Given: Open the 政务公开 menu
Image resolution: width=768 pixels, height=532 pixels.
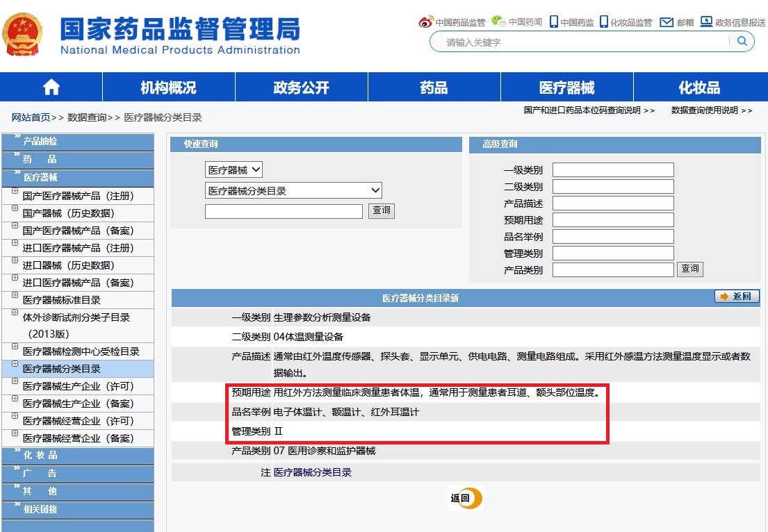Looking at the screenshot, I should pos(301,87).
